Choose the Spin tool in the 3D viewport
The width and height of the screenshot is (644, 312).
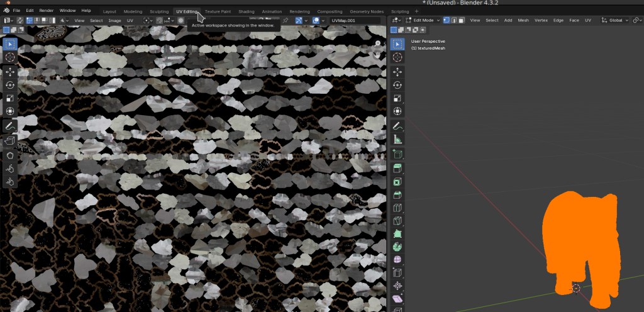click(397, 247)
